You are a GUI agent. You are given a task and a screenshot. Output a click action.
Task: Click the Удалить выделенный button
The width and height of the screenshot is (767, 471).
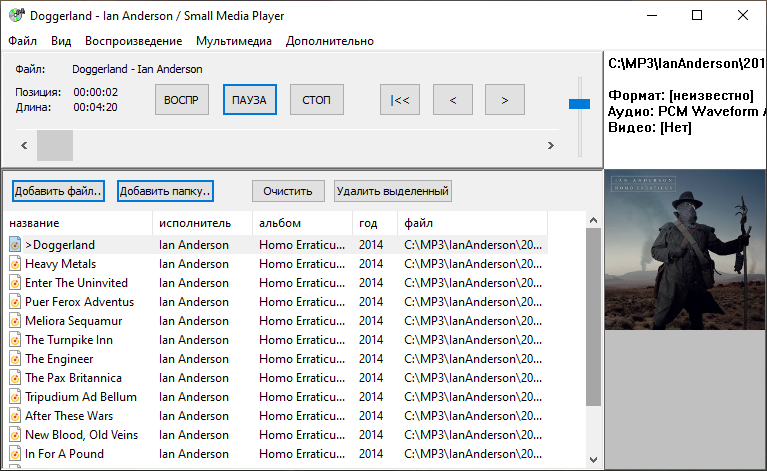393,191
